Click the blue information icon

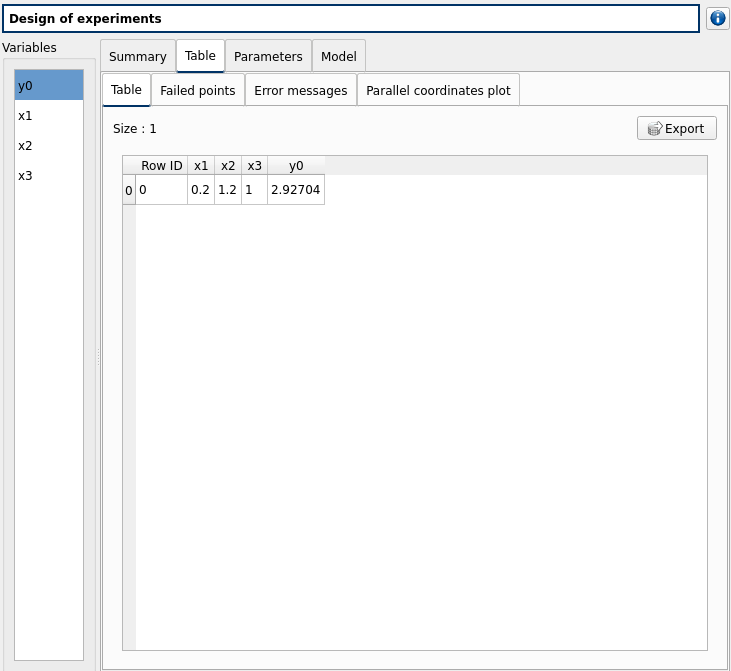tap(718, 19)
